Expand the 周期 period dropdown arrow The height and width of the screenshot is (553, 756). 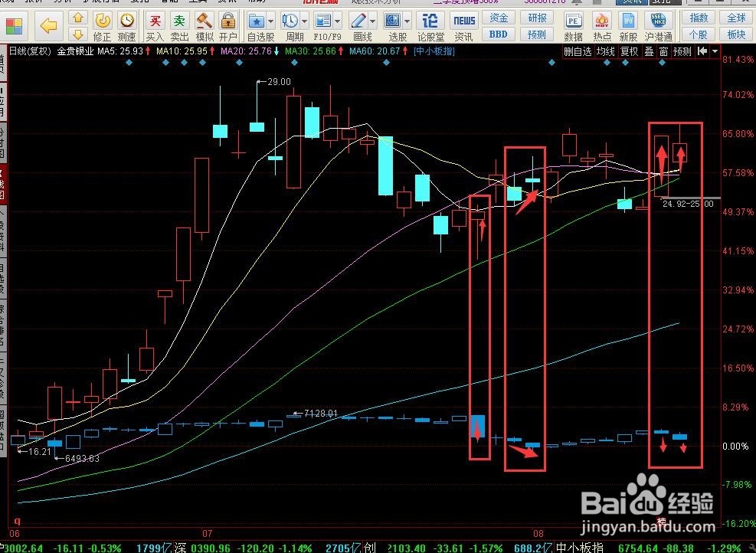pos(304,21)
